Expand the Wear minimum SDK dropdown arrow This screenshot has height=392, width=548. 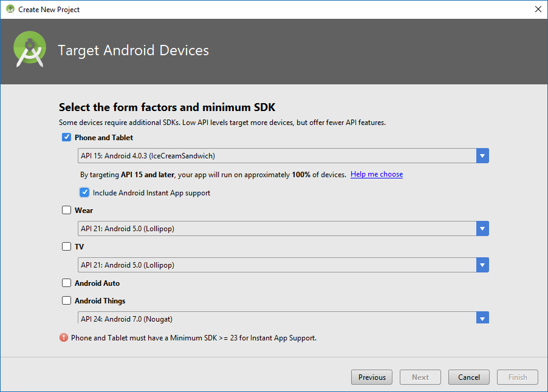pos(482,229)
